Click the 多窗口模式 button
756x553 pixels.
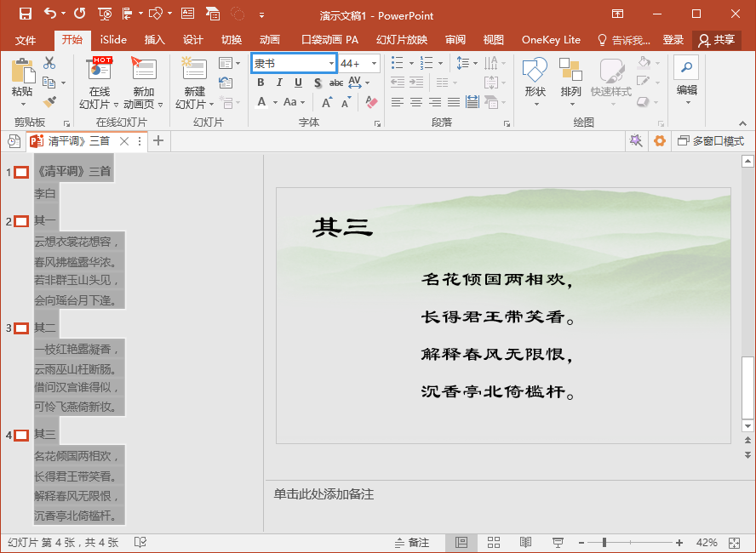coord(711,141)
